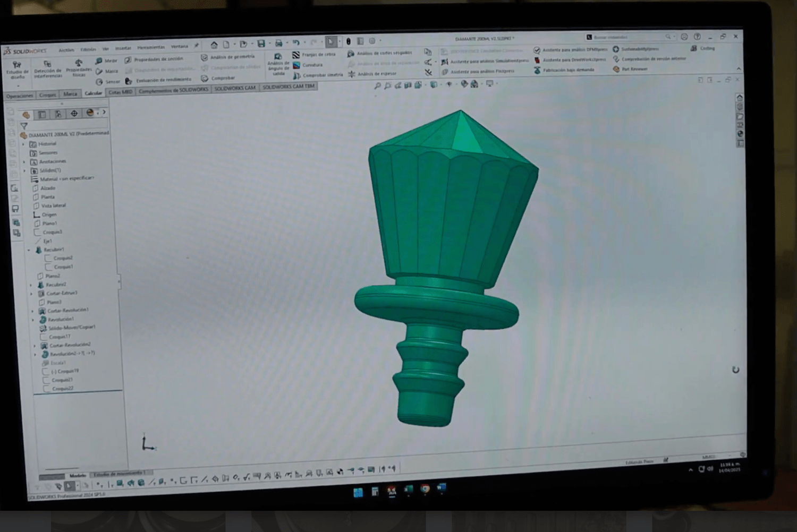Viewport: 797px width, 532px height.
Task: Select the Medir measure tool
Action: pyautogui.click(x=107, y=61)
